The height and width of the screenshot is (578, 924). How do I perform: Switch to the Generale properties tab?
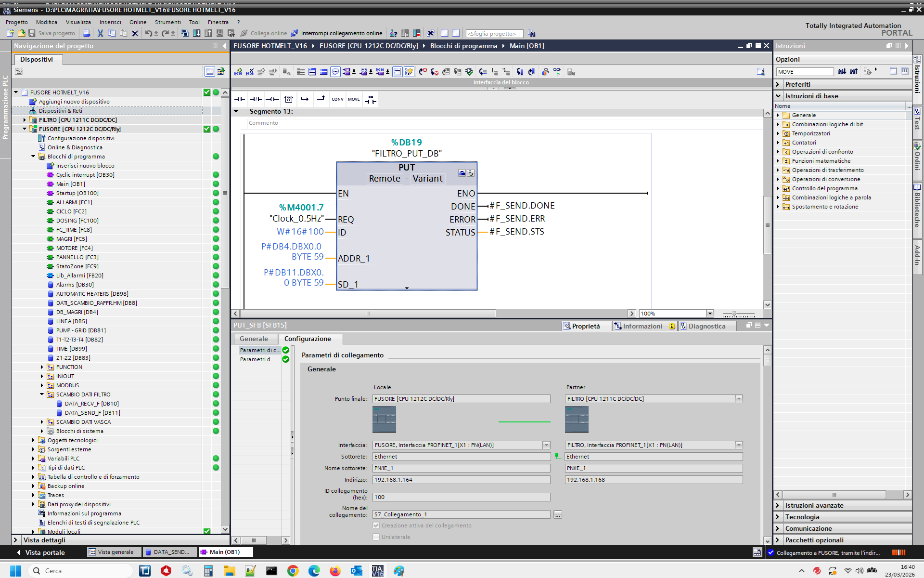click(254, 339)
